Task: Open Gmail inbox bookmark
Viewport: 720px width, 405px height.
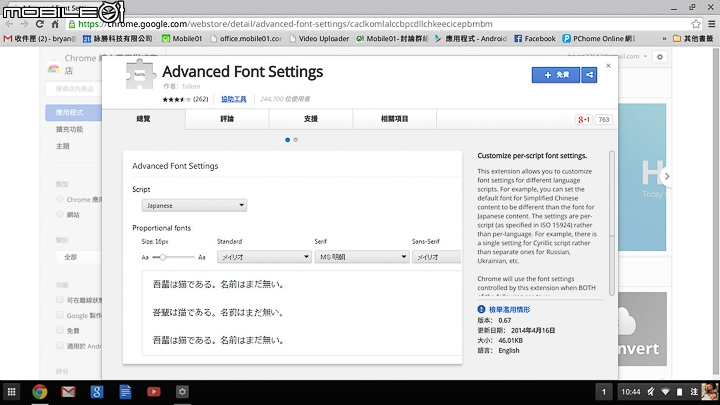Action: click(39, 39)
